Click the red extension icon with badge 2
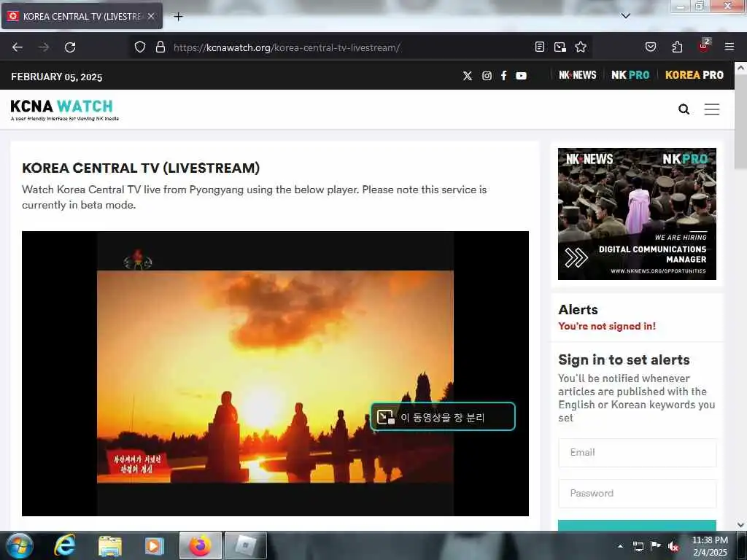This screenshot has height=560, width=747. [704, 46]
